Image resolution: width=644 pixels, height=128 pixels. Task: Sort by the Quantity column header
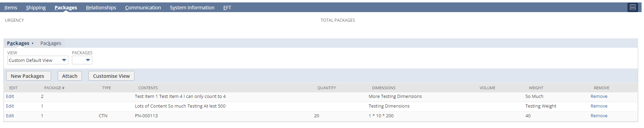(326, 88)
